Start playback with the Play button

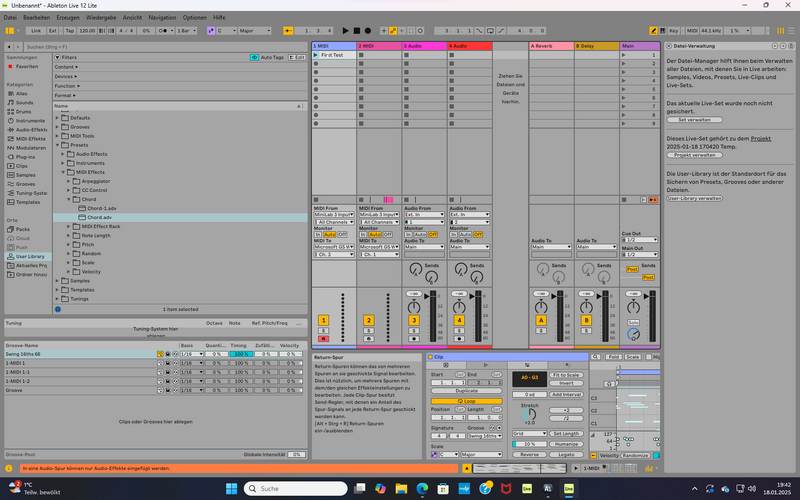pyautogui.click(x=345, y=31)
